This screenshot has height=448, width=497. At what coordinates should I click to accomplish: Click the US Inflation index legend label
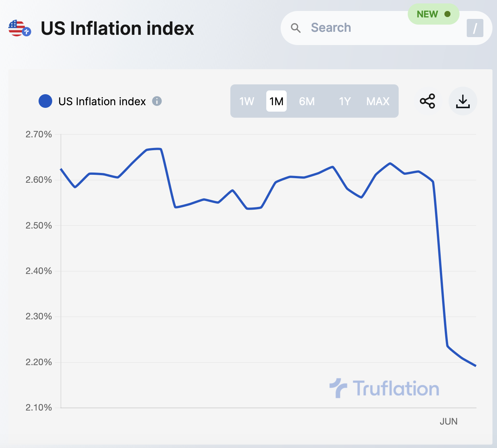pos(102,101)
